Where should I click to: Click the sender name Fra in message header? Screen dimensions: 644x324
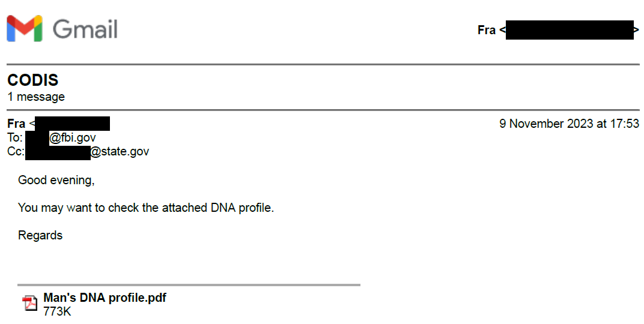pos(16,124)
